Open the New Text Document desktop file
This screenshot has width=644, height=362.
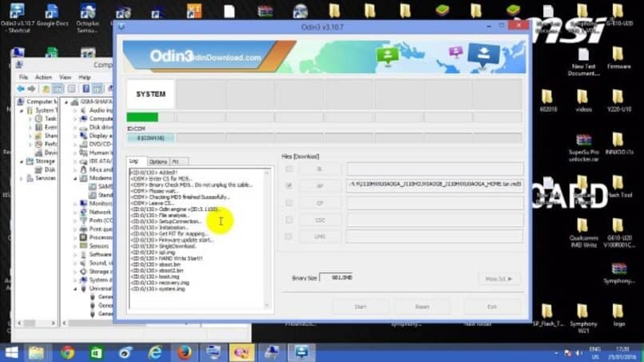(583, 62)
